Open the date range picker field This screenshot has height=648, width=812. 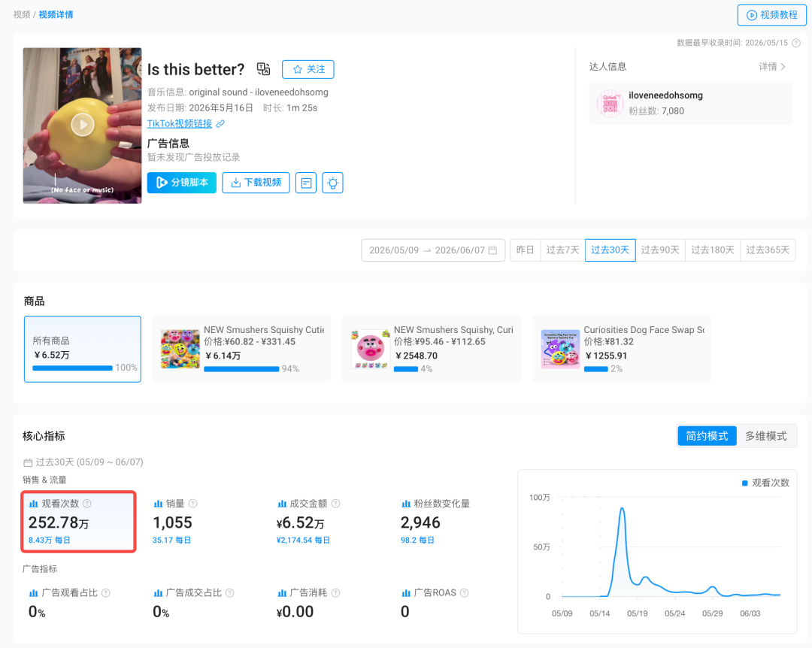pyautogui.click(x=433, y=250)
